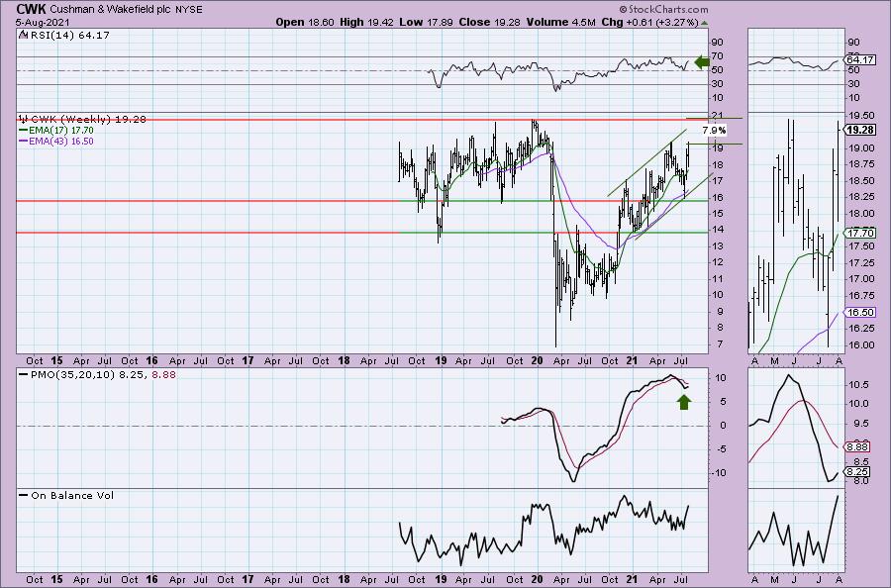
Task: Click the 16.00 label on the zoom price axis
Action: coord(860,344)
